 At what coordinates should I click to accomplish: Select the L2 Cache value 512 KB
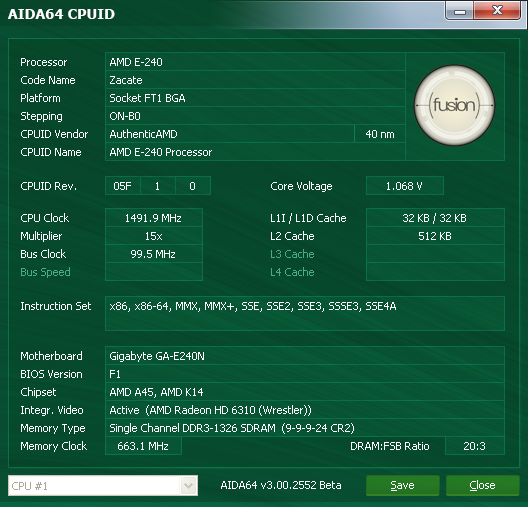pyautogui.click(x=435, y=236)
